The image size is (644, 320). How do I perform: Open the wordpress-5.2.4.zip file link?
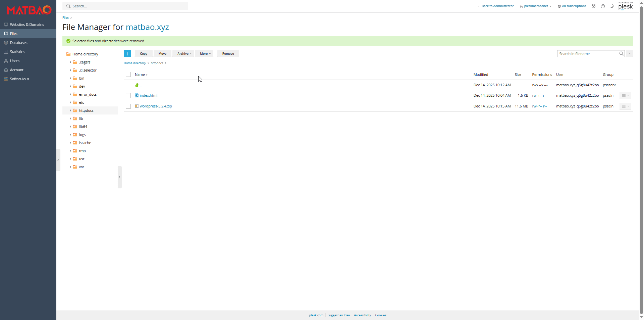[x=156, y=106]
